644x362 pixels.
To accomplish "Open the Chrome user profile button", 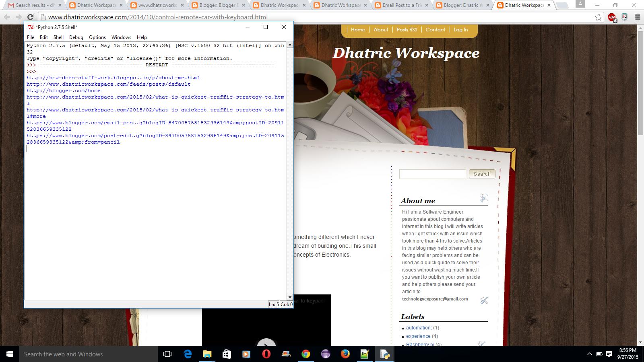I will tap(580, 4).
